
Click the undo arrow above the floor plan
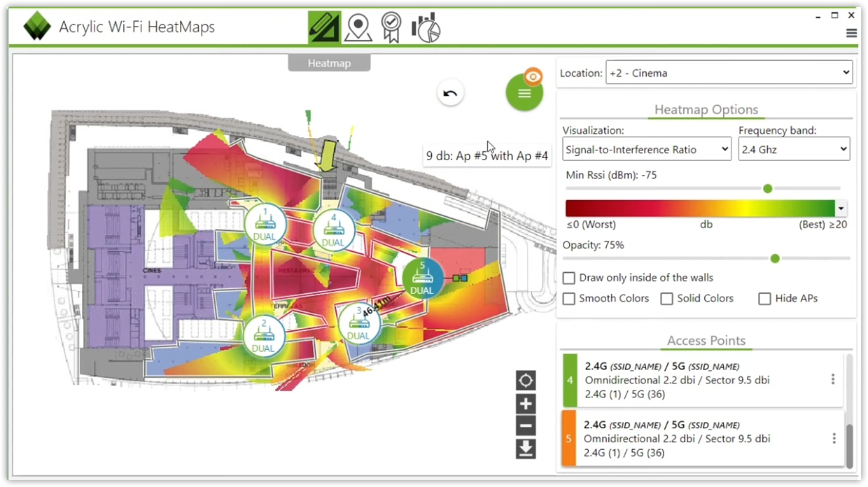click(450, 92)
